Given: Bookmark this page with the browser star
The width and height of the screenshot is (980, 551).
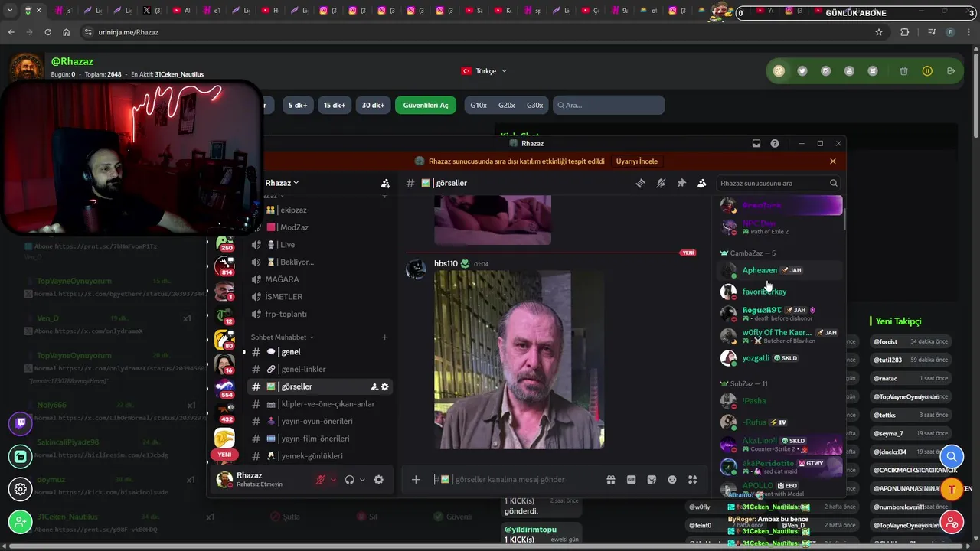Looking at the screenshot, I should click(879, 32).
